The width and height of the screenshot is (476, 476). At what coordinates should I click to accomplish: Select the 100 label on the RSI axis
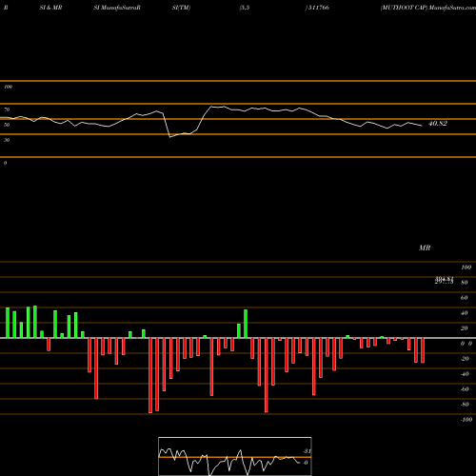click(8, 87)
